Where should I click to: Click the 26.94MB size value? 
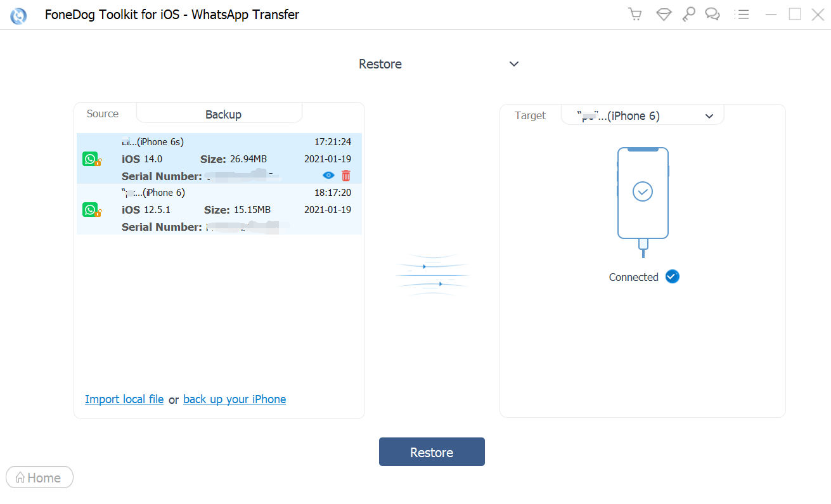[x=248, y=159]
